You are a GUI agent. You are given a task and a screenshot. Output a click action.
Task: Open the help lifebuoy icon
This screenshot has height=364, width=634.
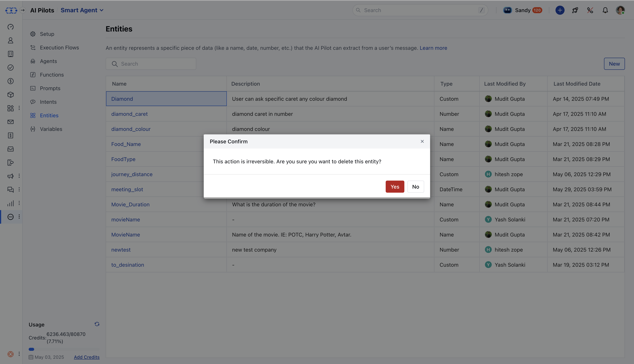coord(11,354)
